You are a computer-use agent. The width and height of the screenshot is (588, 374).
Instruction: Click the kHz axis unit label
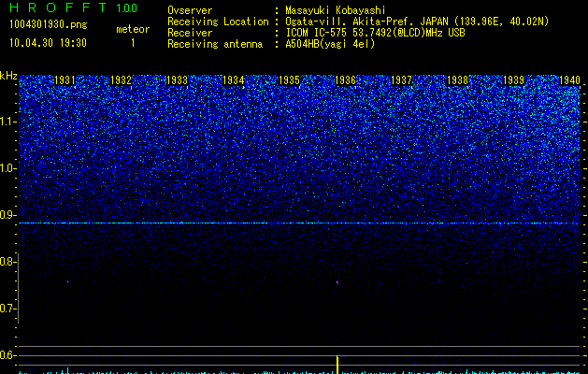click(8, 76)
